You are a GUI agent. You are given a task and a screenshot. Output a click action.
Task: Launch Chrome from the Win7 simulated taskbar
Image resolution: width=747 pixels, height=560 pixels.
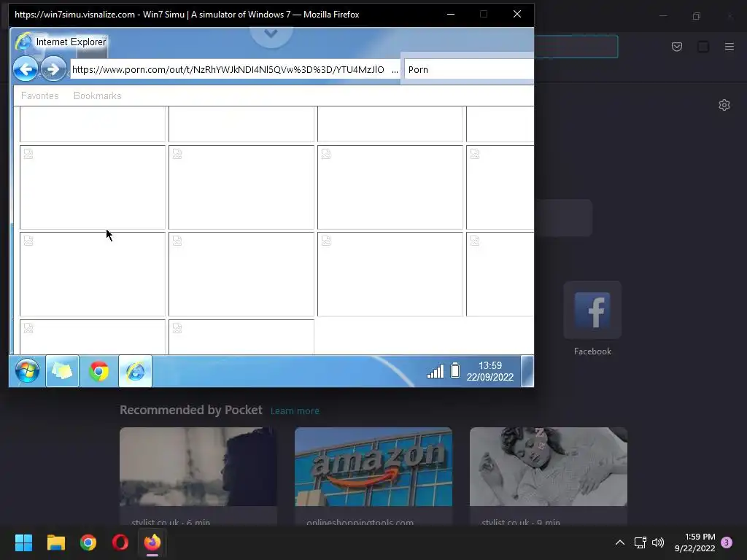point(98,371)
